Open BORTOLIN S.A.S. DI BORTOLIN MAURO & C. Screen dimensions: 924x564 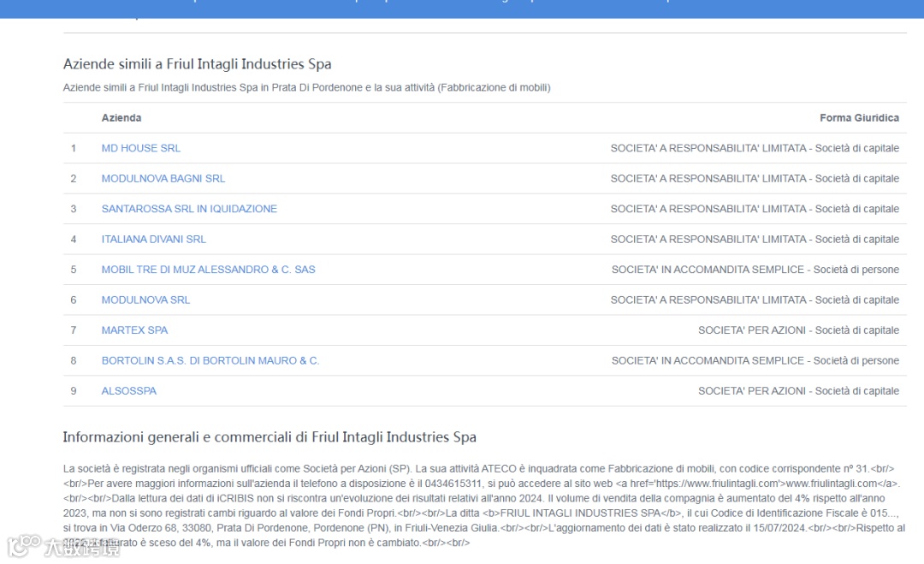pos(210,360)
